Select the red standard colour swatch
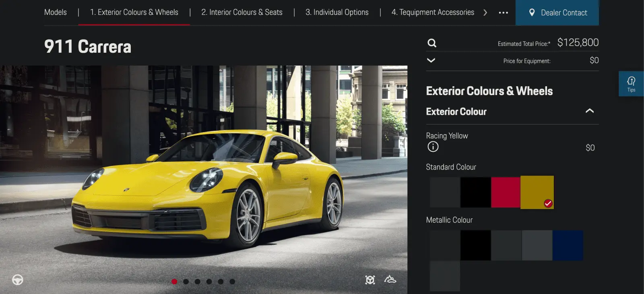Screen dimensions: 644x294 (506, 192)
